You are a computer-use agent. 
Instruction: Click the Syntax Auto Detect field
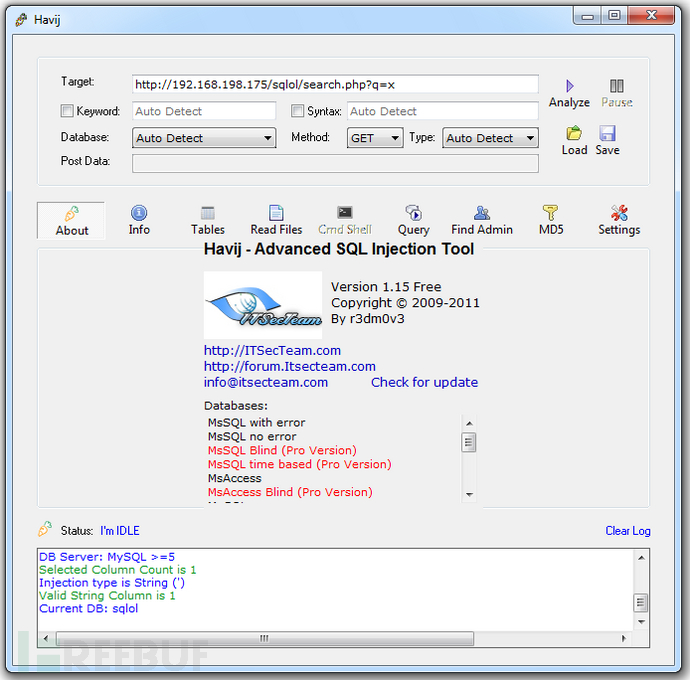point(443,111)
